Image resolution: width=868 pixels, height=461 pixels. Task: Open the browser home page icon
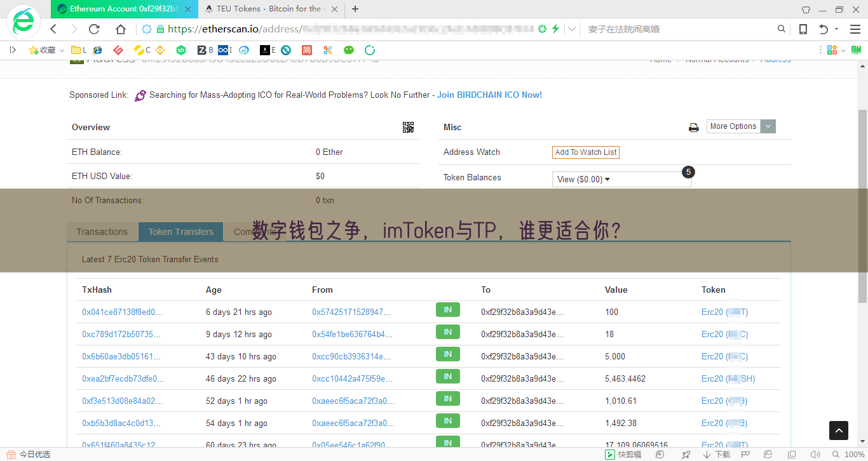pos(121,29)
